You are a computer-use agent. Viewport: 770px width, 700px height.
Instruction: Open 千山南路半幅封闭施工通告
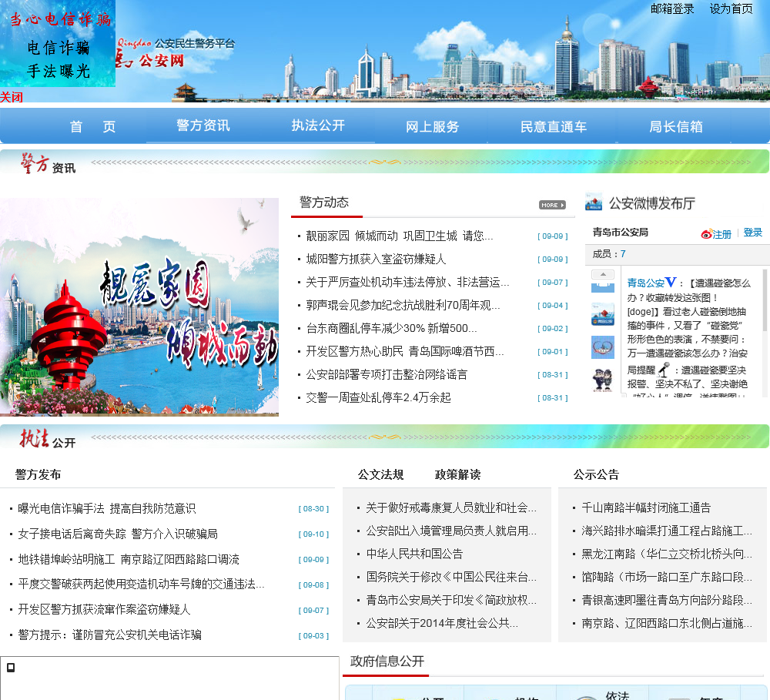pyautogui.click(x=646, y=508)
